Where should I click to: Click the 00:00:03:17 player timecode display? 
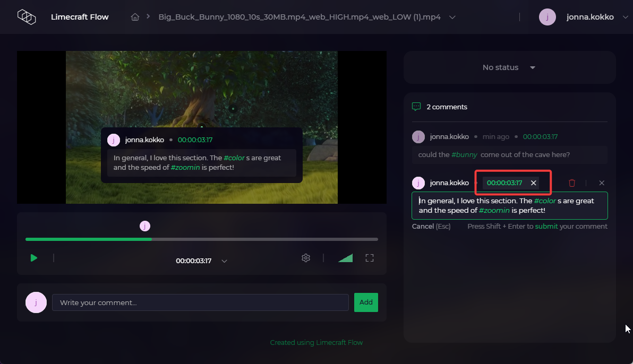point(194,261)
